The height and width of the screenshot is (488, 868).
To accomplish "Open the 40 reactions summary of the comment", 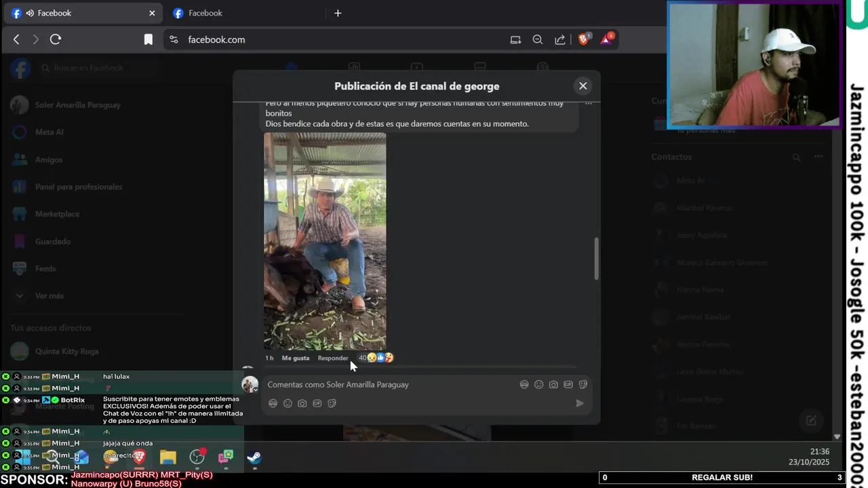I will (x=376, y=358).
